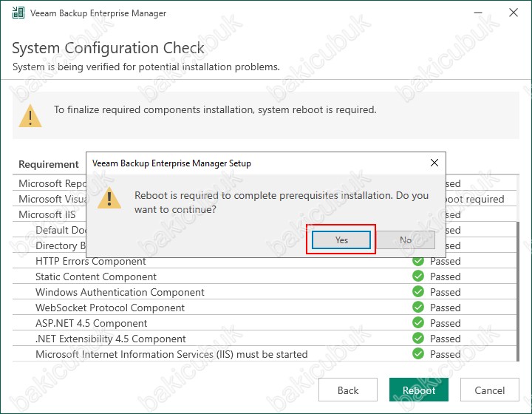
Task: Click the warning triangle in the reboot banner
Action: tap(30, 116)
